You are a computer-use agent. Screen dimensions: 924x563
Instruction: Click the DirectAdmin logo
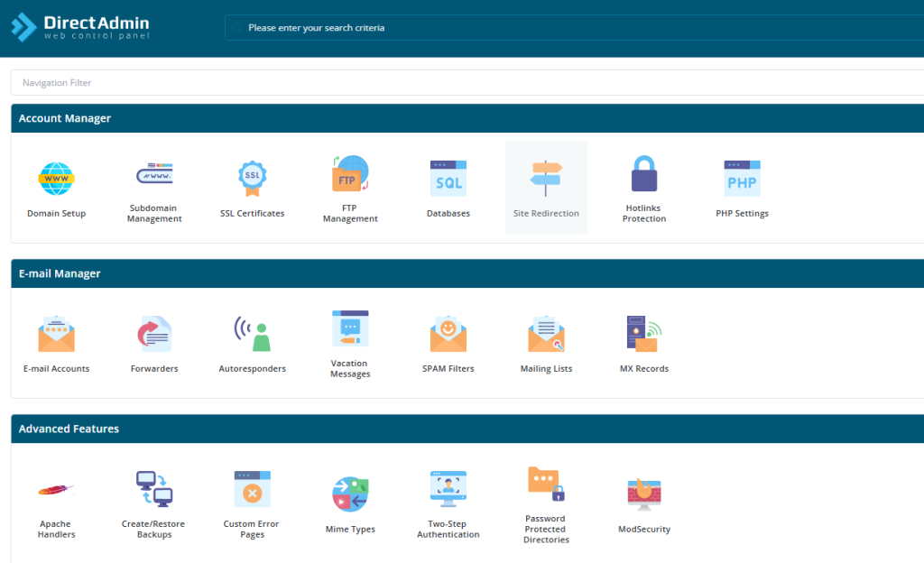pyautogui.click(x=81, y=27)
